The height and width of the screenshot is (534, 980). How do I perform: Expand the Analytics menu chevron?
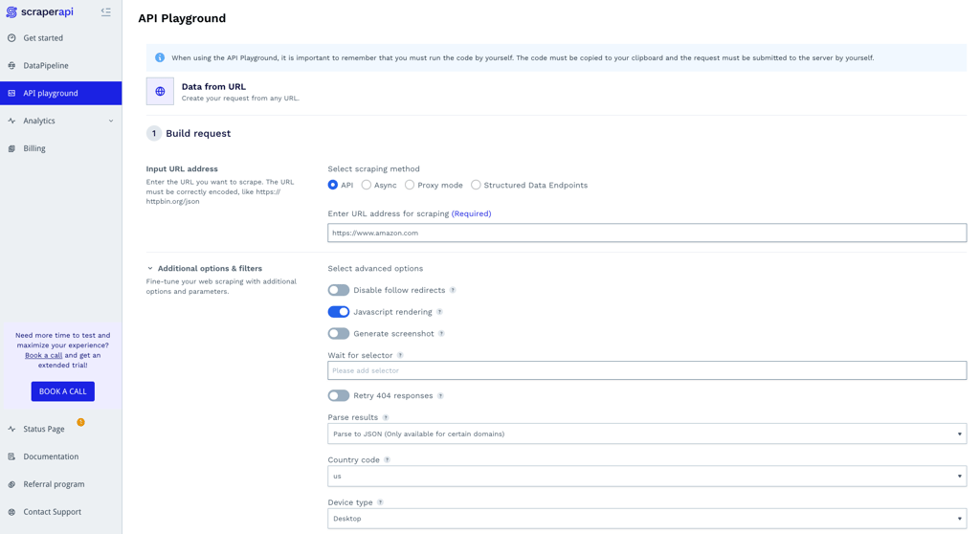111,121
